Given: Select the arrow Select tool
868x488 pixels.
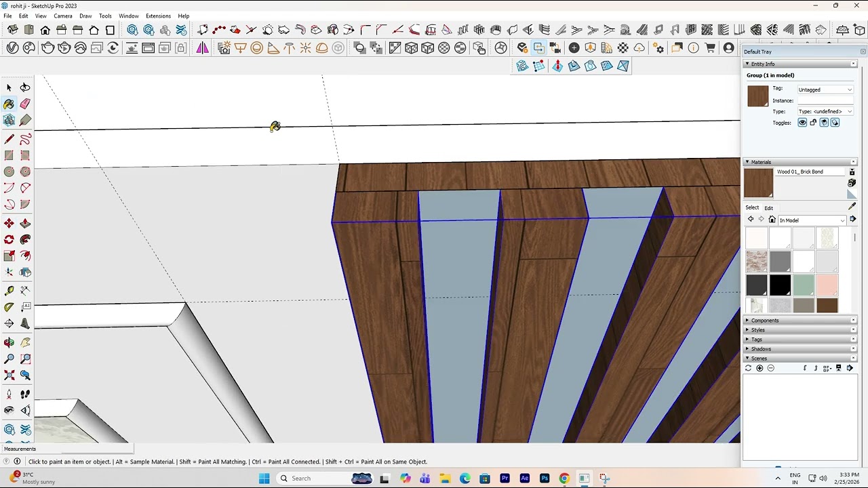Looking at the screenshot, I should point(9,87).
